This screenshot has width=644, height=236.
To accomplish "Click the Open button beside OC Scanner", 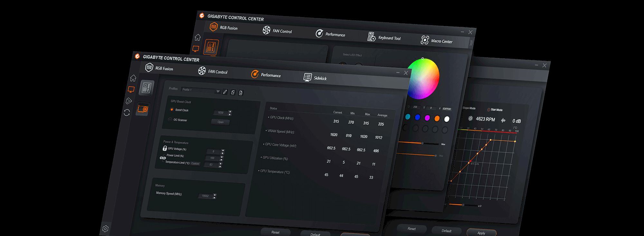I will tap(220, 122).
